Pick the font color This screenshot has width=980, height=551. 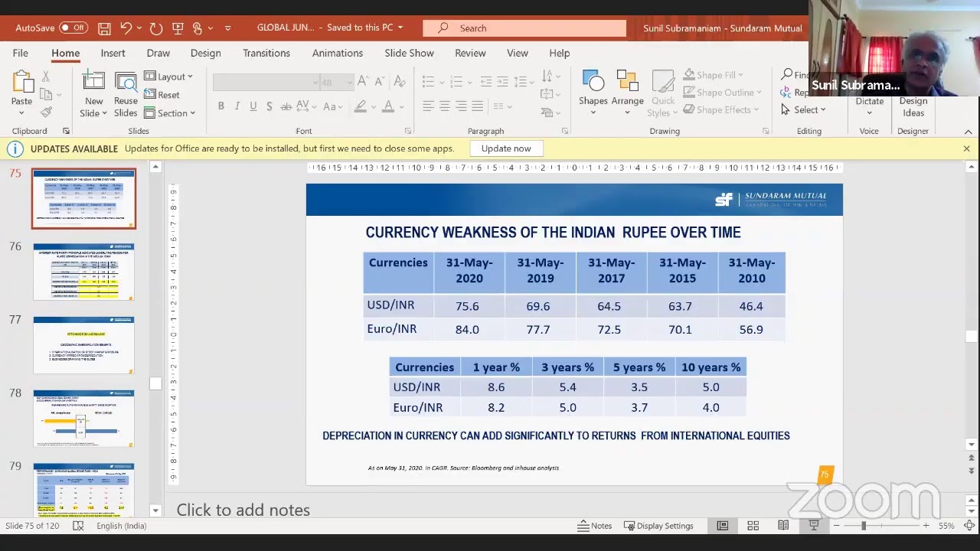coord(388,106)
